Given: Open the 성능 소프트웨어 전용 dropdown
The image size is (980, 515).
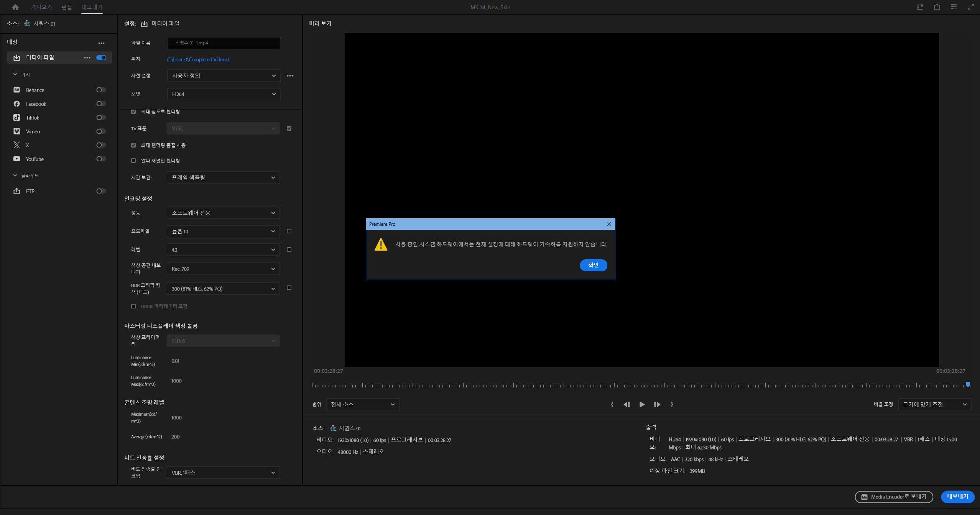Looking at the screenshot, I should (223, 213).
